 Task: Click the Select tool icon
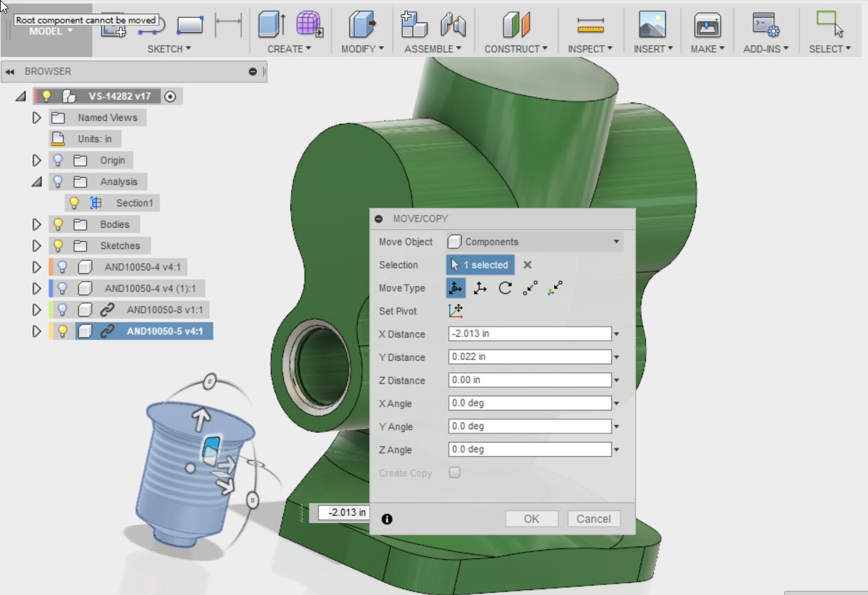830,23
